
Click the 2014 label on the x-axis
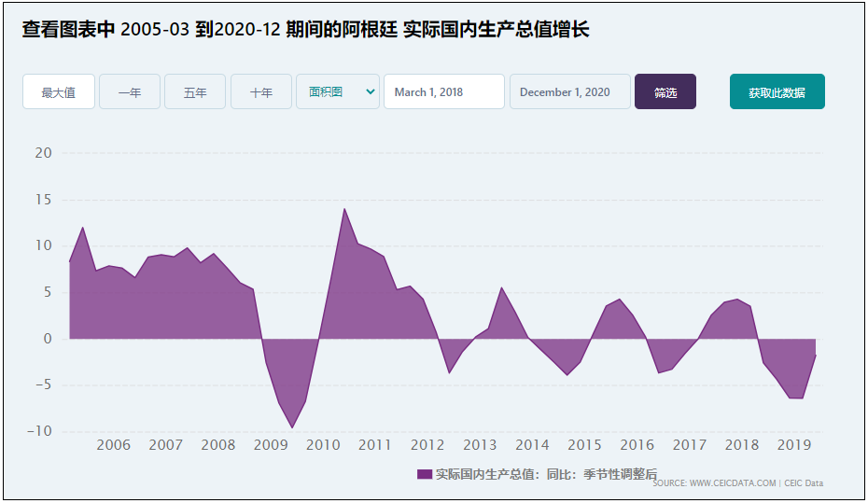click(532, 445)
